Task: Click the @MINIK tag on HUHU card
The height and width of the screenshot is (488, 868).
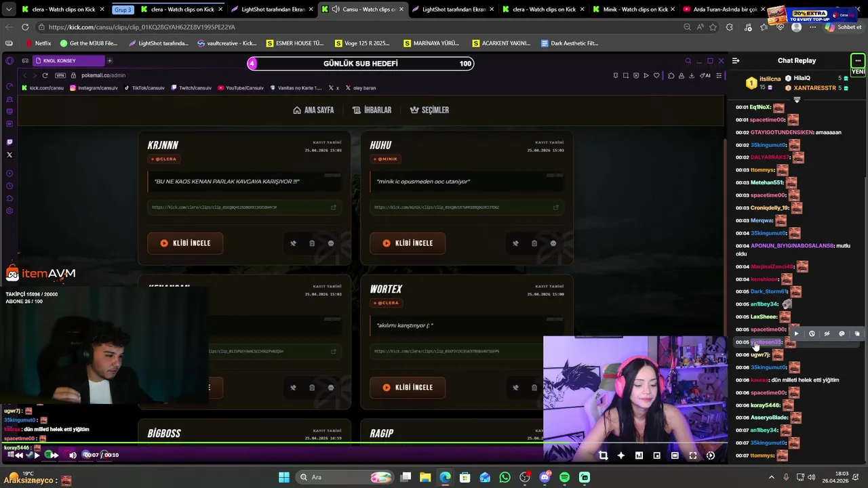Action: coord(385,159)
